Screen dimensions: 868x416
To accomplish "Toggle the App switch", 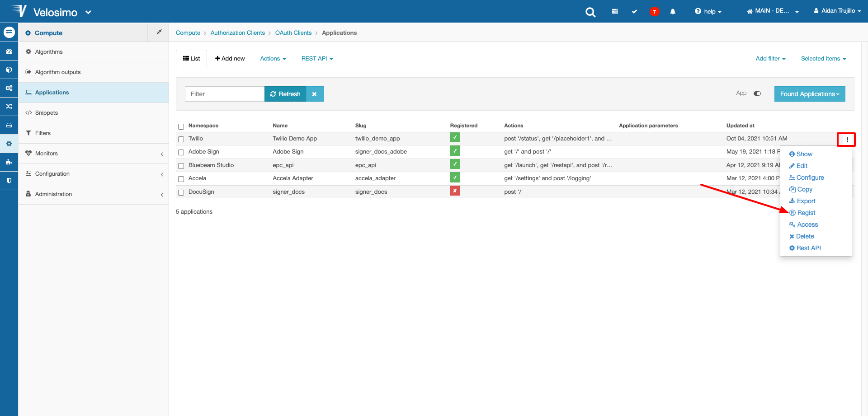I will 757,93.
